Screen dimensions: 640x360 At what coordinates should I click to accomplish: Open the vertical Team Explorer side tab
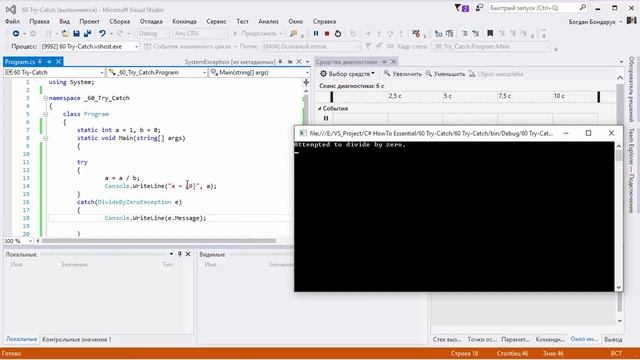[631, 170]
